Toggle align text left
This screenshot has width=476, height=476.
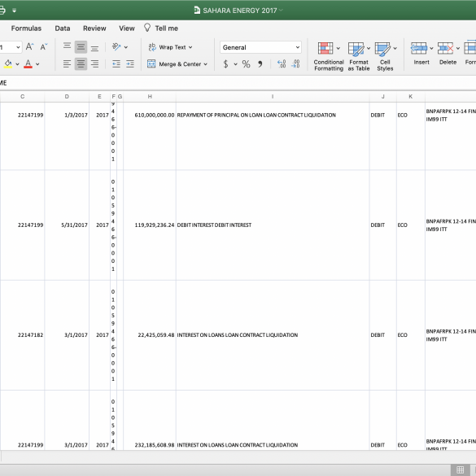pos(67,63)
